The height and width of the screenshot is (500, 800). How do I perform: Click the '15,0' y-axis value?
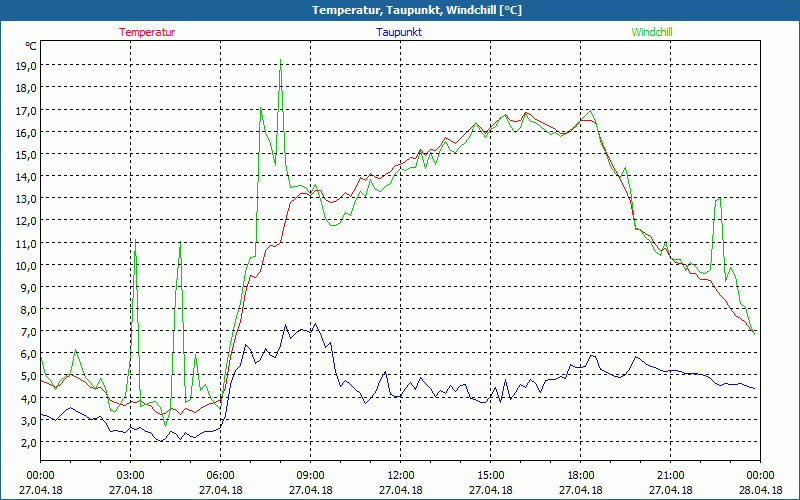tap(26, 154)
